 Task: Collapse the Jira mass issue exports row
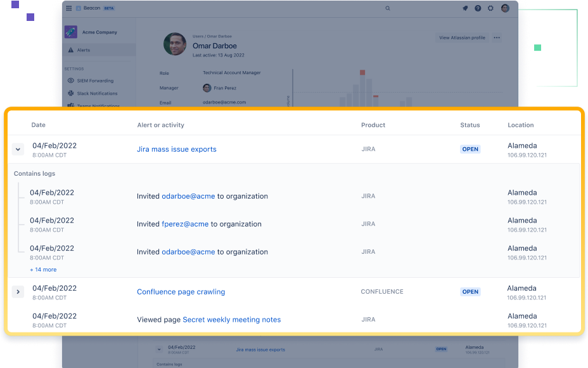tap(18, 150)
